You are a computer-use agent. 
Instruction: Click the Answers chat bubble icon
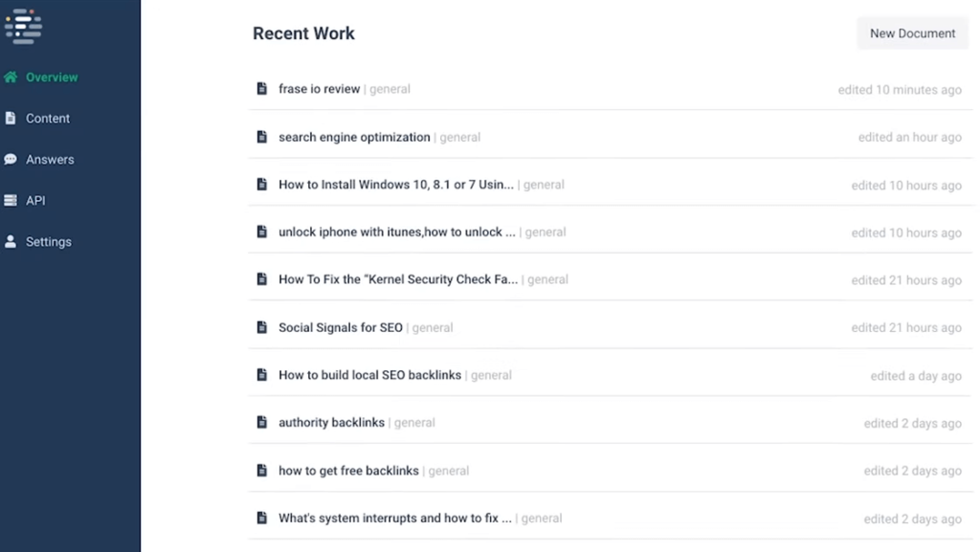pyautogui.click(x=11, y=159)
